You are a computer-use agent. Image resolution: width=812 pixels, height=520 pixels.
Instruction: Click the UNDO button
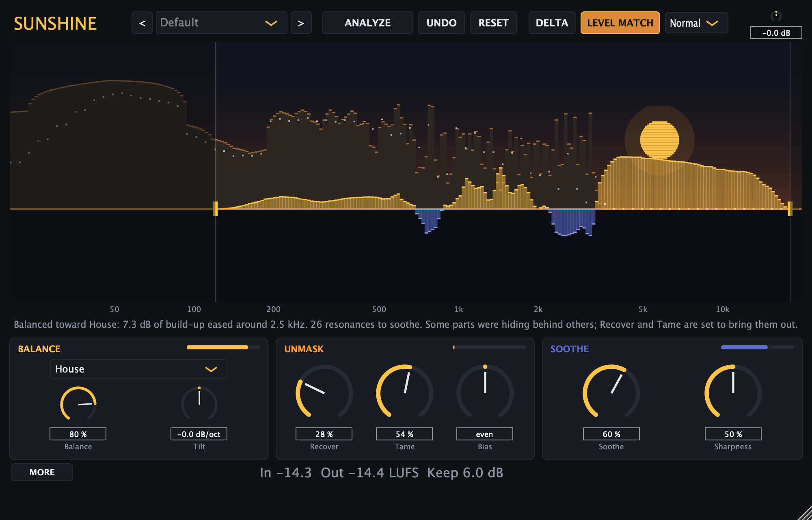441,23
